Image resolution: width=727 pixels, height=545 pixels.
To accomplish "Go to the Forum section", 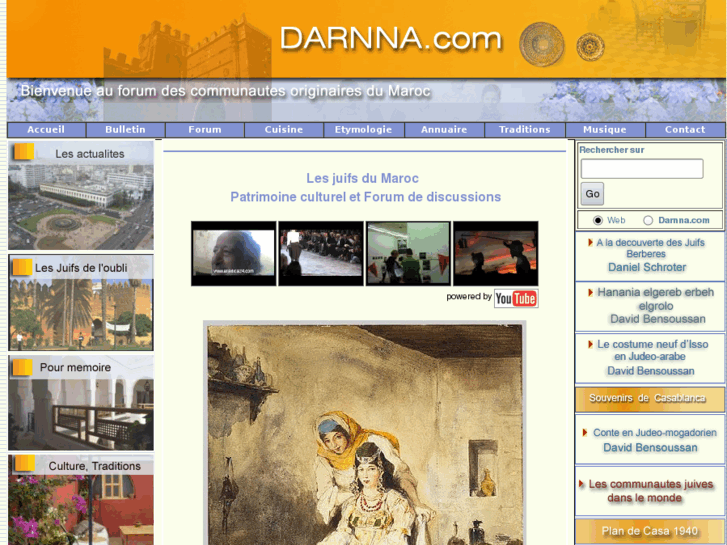I will [x=204, y=130].
